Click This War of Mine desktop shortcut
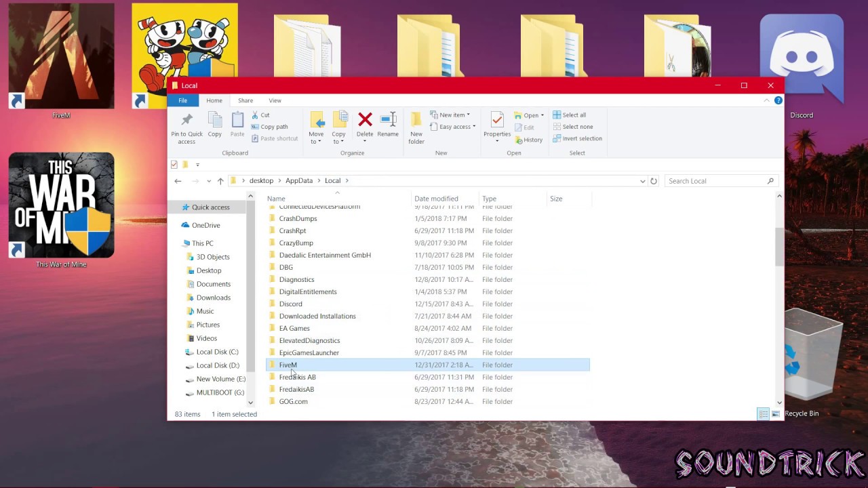 click(x=61, y=210)
